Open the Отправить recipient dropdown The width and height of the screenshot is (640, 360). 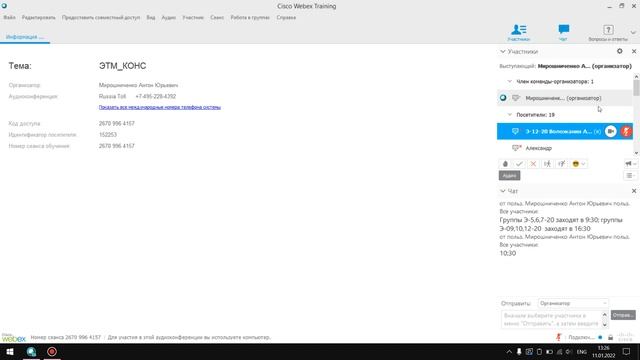point(573,303)
